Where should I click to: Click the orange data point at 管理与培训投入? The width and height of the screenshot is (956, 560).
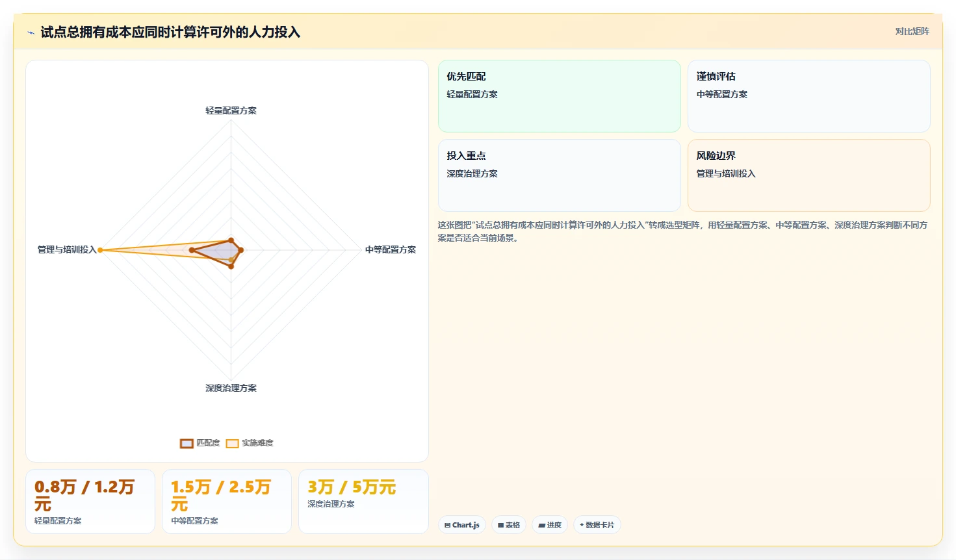tap(100, 250)
